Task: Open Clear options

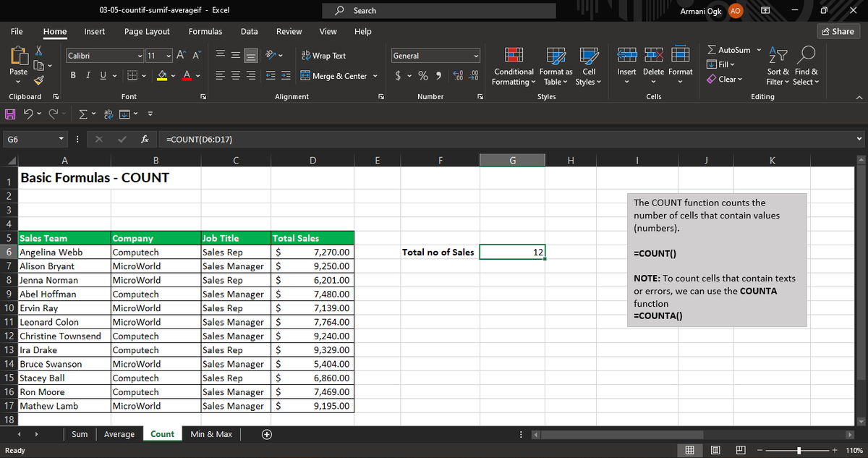Action: point(725,79)
